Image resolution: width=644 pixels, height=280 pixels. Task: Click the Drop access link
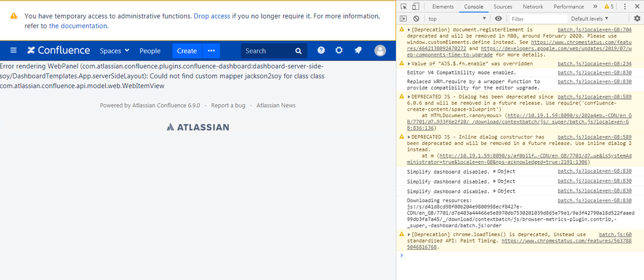point(212,16)
